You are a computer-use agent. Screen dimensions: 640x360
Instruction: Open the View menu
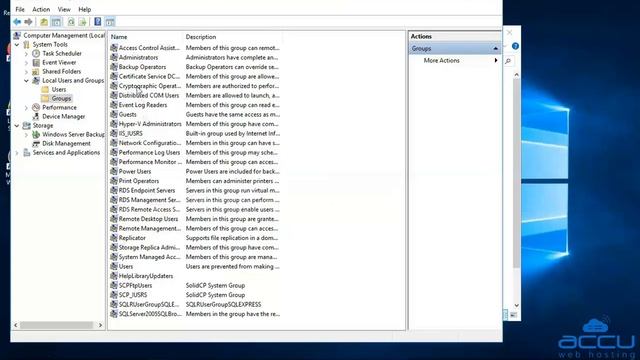(x=64, y=9)
